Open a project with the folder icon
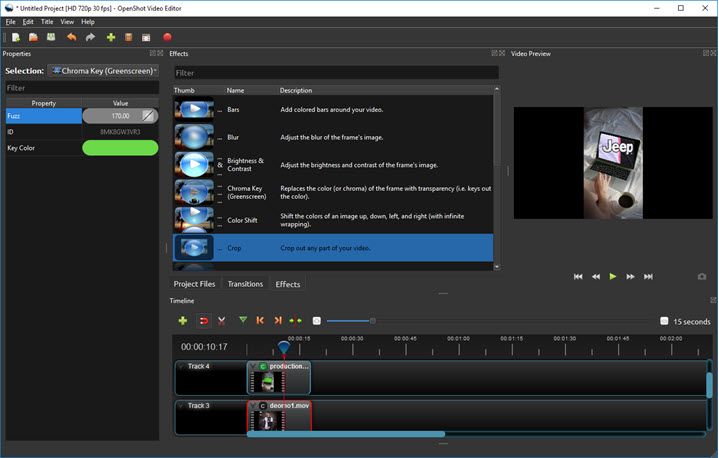The height and width of the screenshot is (458, 719). point(33,37)
